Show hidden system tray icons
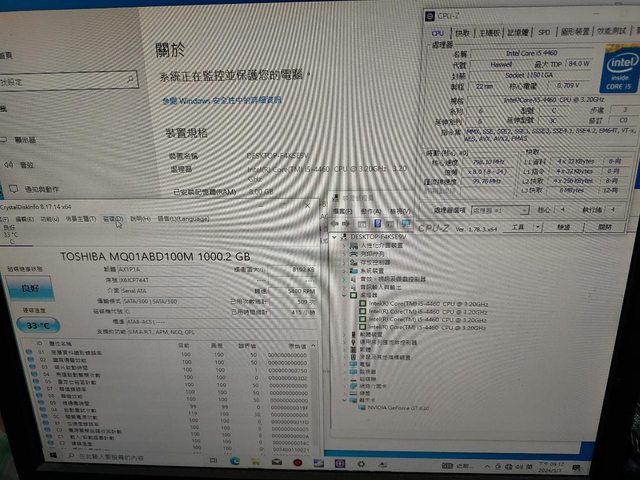Image resolution: width=640 pixels, height=480 pixels. (487, 466)
